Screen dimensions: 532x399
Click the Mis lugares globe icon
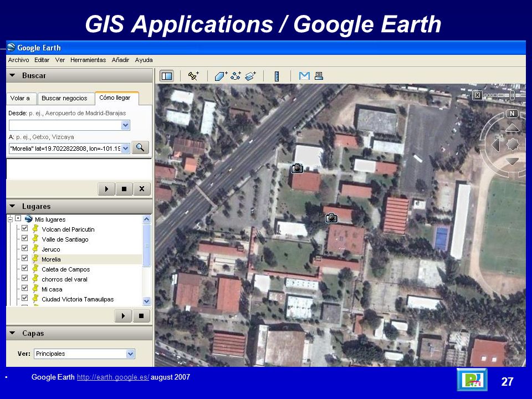(29, 219)
